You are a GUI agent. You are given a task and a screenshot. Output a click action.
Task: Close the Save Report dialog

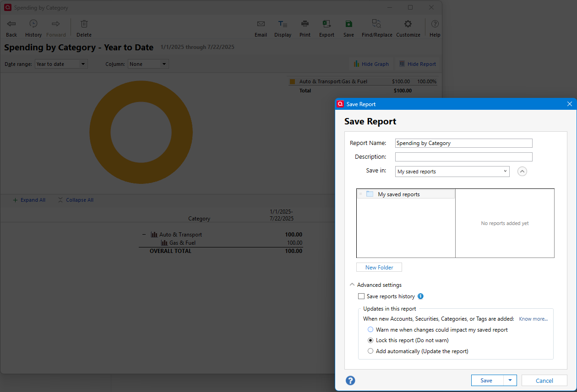570,104
